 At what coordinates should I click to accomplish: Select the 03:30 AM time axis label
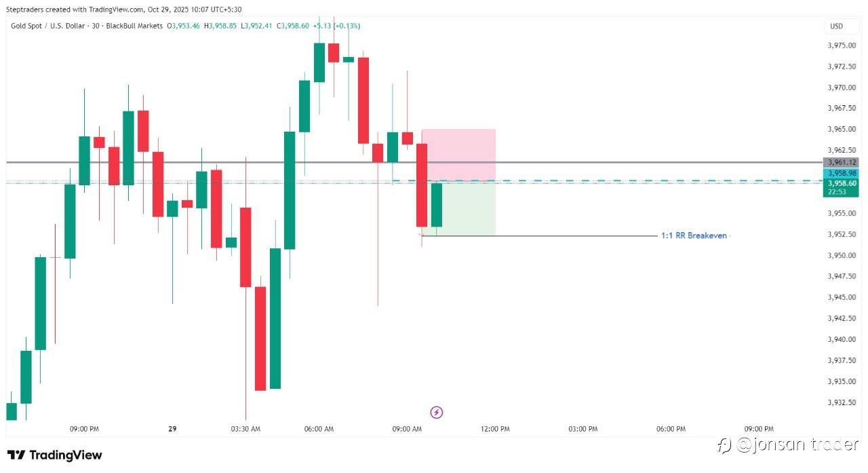(245, 429)
